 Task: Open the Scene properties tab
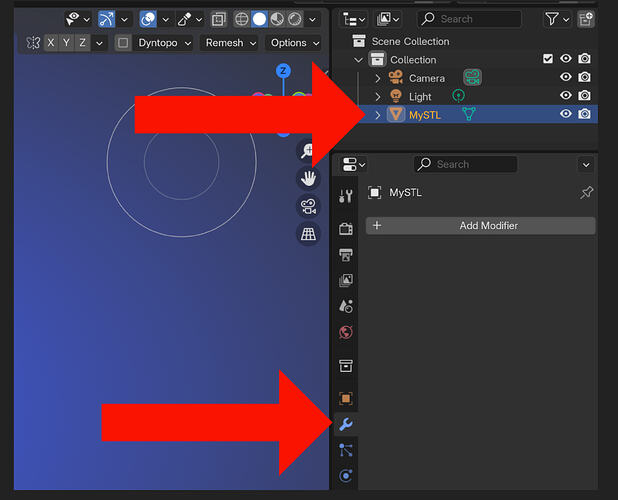pos(346,306)
